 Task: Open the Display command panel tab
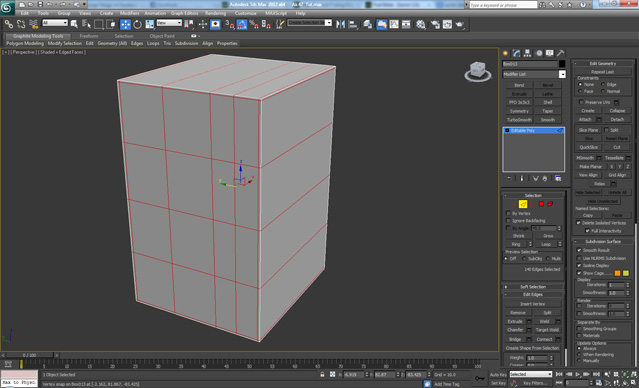tap(550, 53)
